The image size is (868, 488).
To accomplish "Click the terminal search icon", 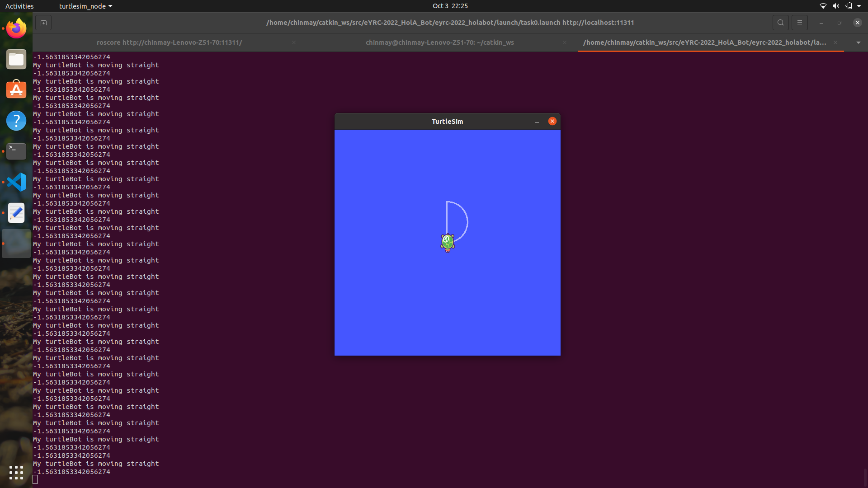I will point(780,23).
